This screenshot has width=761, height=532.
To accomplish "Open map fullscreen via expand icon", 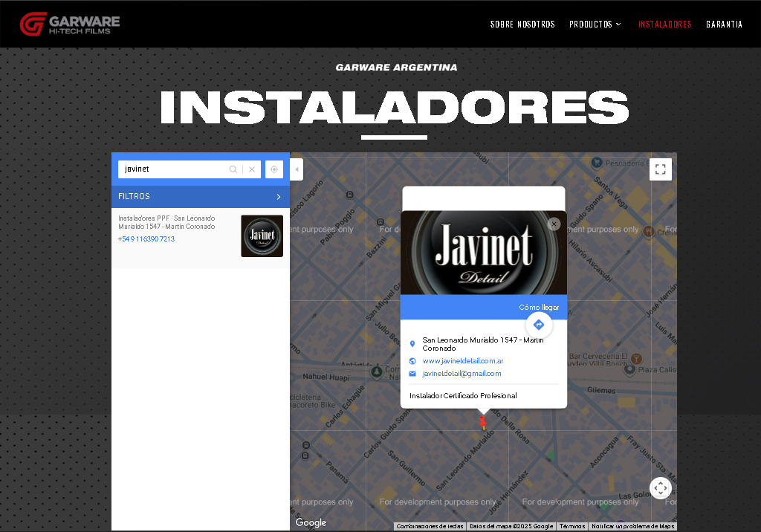I will (x=660, y=169).
